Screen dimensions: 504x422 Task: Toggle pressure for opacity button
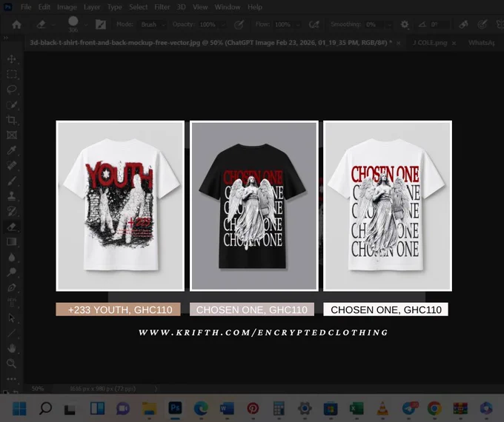239,24
